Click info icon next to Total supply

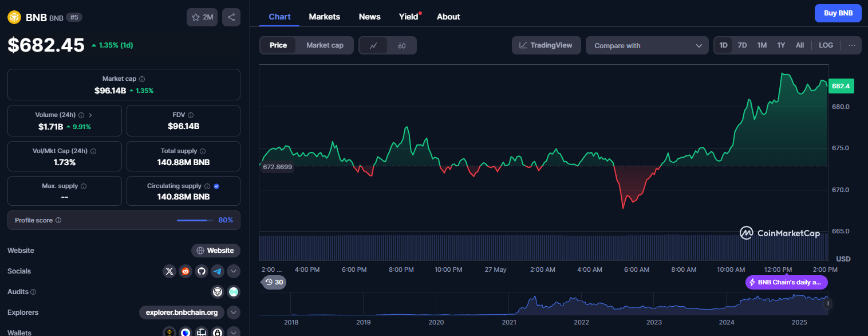tap(203, 151)
